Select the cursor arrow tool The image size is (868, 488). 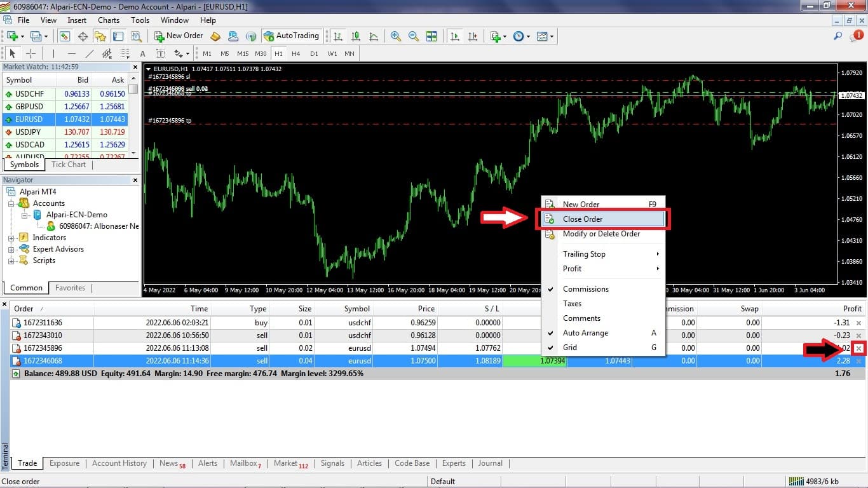pyautogui.click(x=12, y=53)
